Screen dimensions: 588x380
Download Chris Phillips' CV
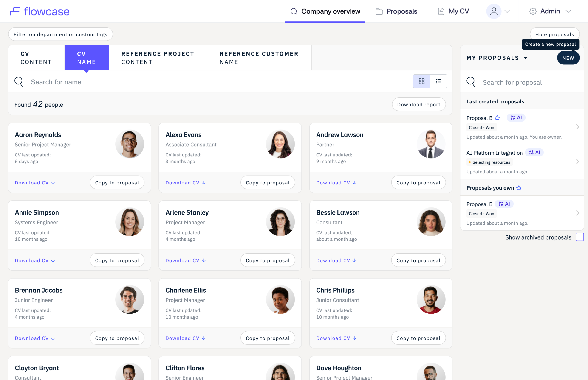[336, 338]
